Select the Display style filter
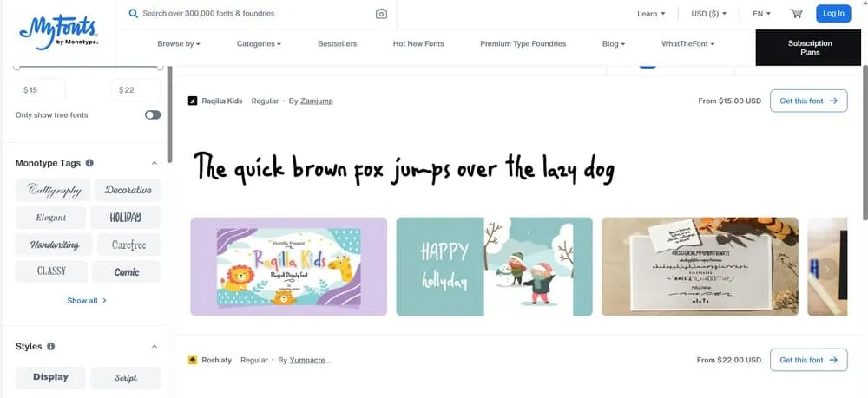 tap(51, 378)
